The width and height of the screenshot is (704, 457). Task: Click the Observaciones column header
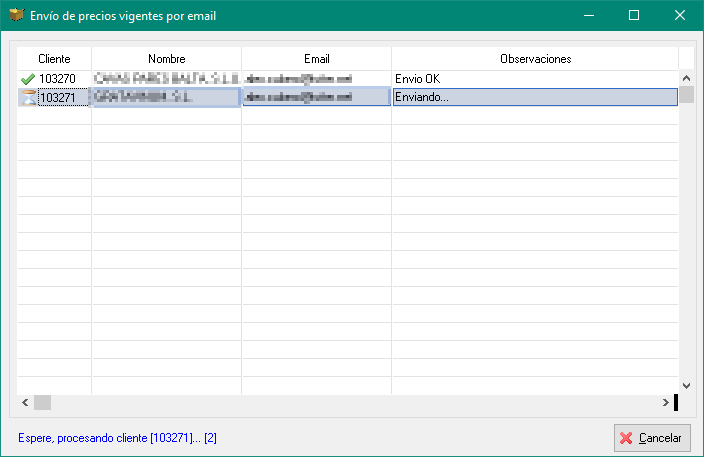535,59
